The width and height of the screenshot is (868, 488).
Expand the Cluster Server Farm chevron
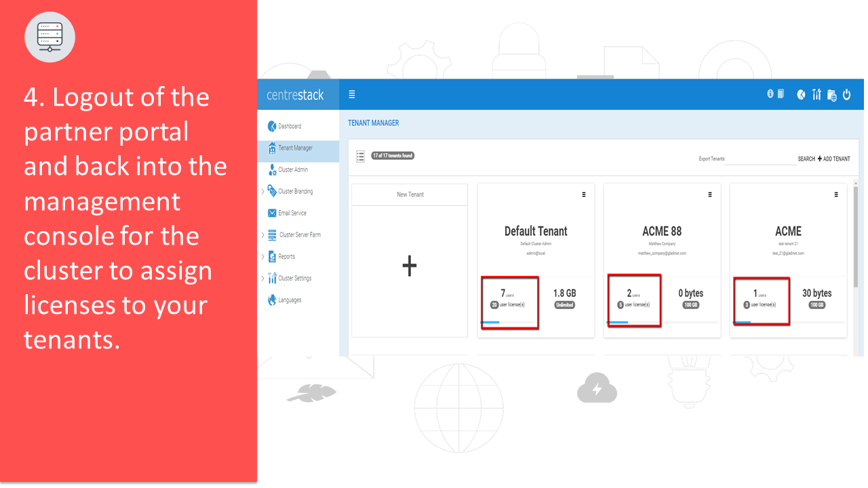[x=262, y=235]
